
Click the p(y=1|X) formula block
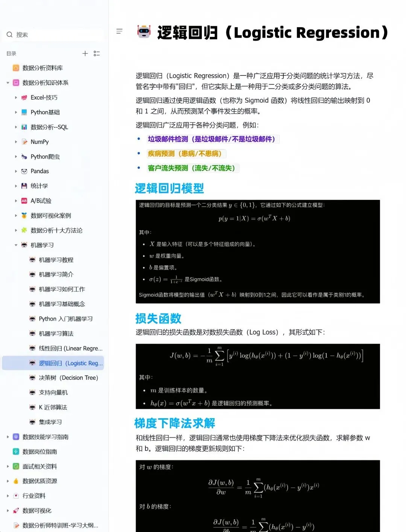255,218
